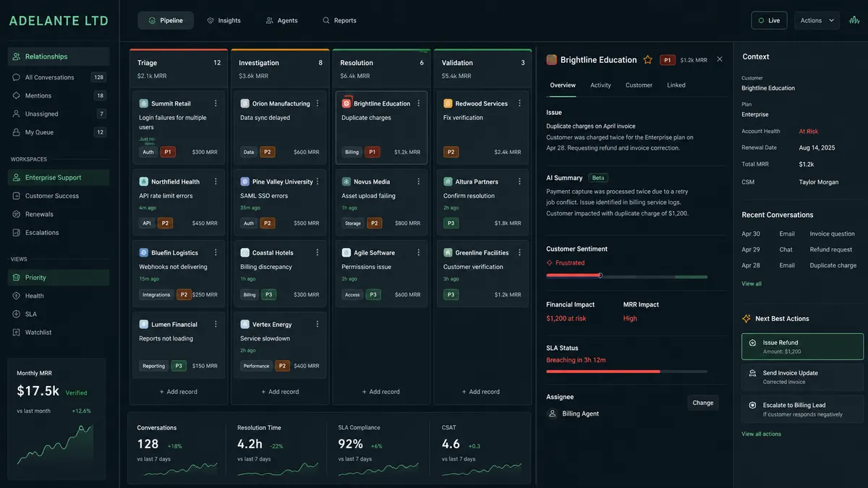Click the SLA Status progress bar
The height and width of the screenshot is (488, 868).
point(627,371)
